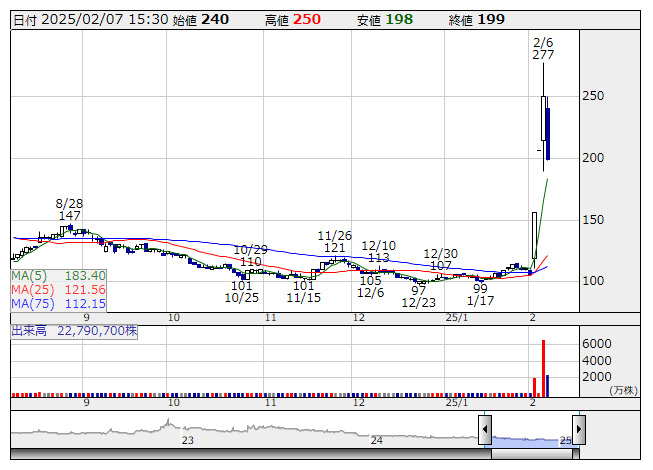Image resolution: width=653 pixels, height=470 pixels.
Task: Click the 11/26 121 high label
Action: coord(334,242)
